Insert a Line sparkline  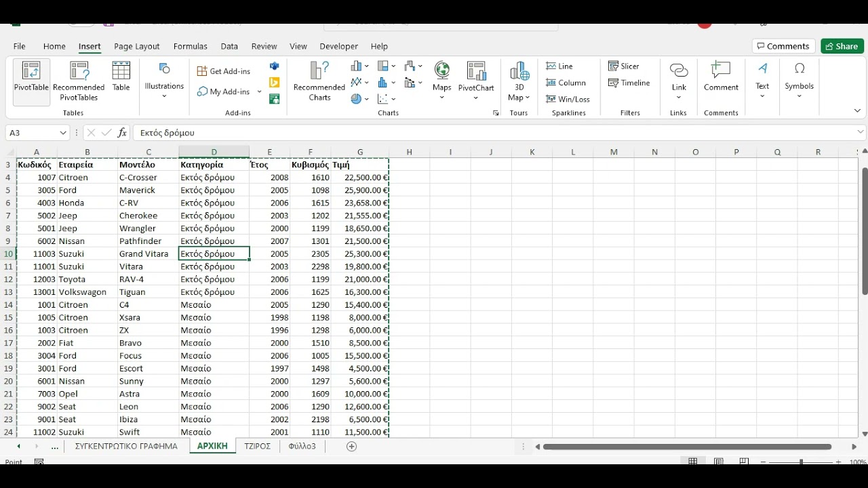[x=560, y=66]
